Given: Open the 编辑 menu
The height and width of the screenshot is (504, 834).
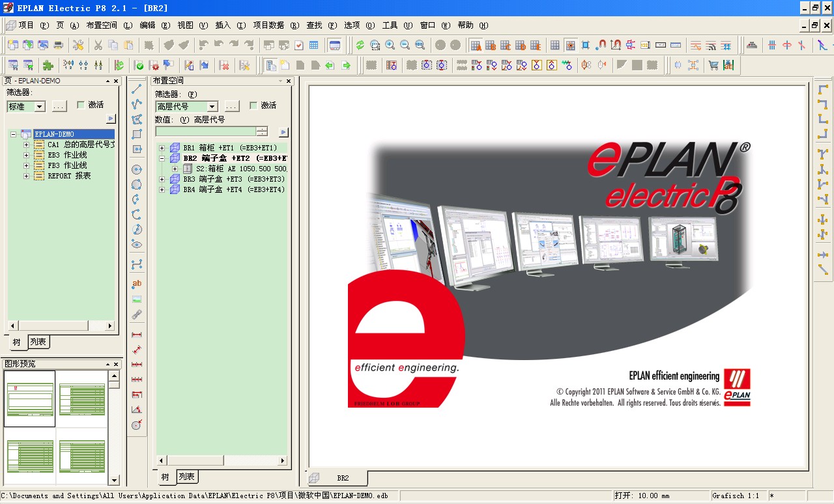Looking at the screenshot, I should [155, 25].
